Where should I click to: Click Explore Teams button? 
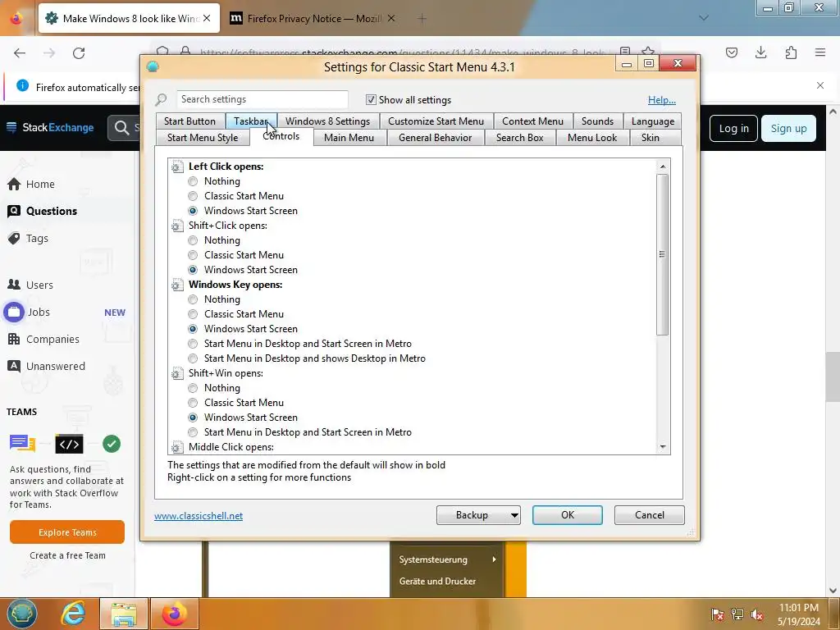(x=67, y=532)
